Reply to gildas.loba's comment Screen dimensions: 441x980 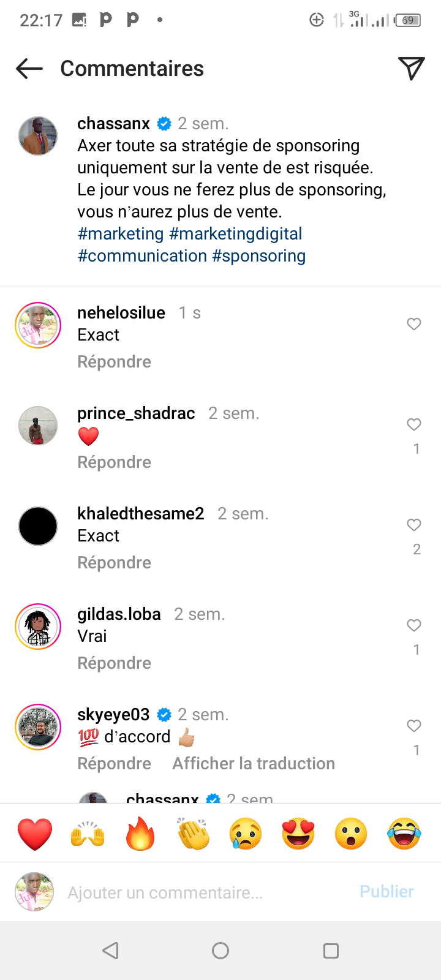tap(114, 663)
